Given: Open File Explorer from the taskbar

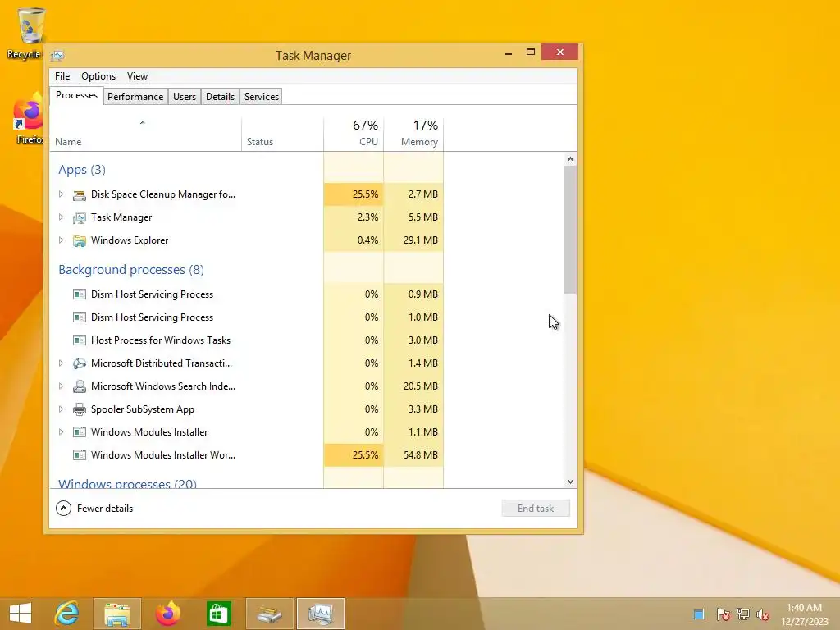Looking at the screenshot, I should pyautogui.click(x=116, y=614).
